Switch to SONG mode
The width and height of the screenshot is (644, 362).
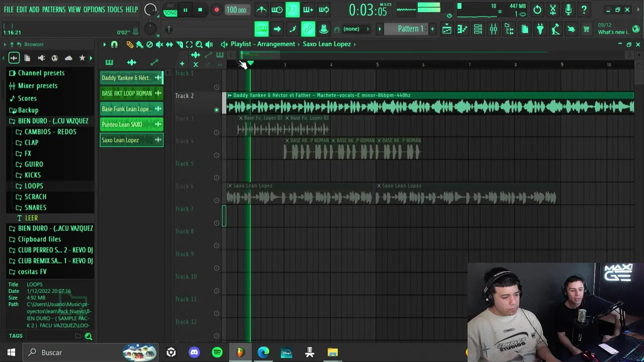point(171,13)
